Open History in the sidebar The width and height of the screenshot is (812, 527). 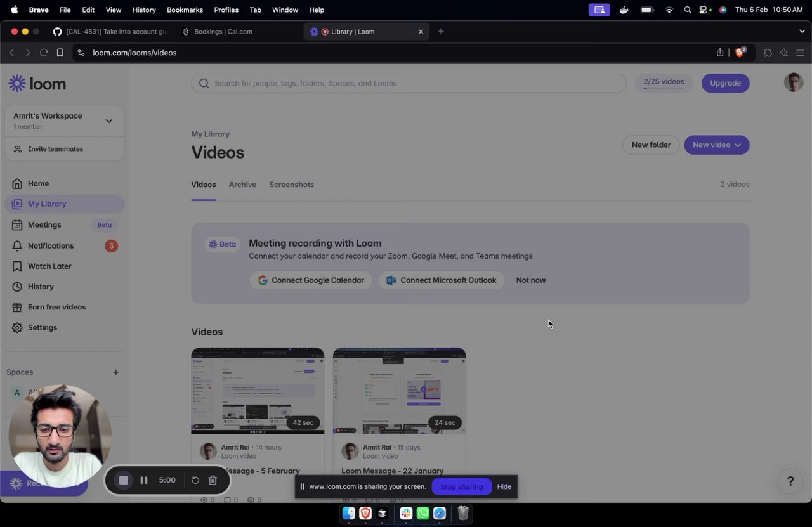pyautogui.click(x=41, y=287)
